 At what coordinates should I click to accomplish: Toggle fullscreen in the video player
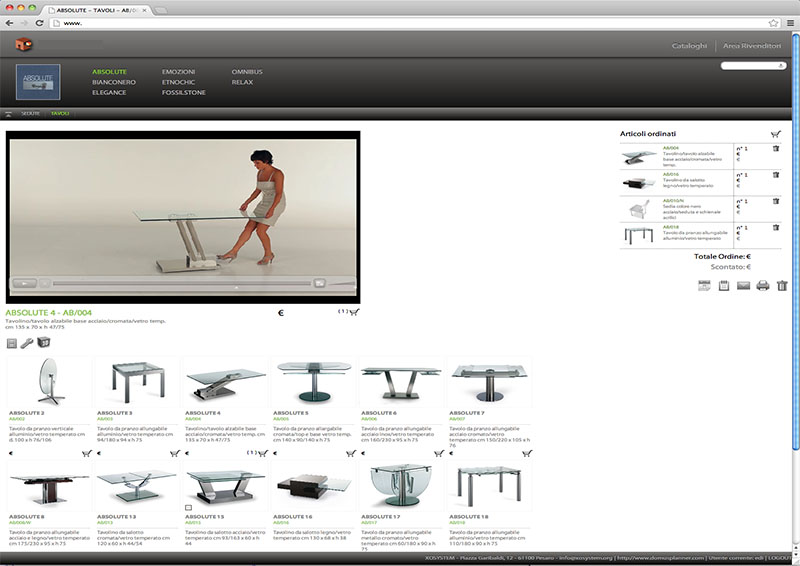click(319, 283)
